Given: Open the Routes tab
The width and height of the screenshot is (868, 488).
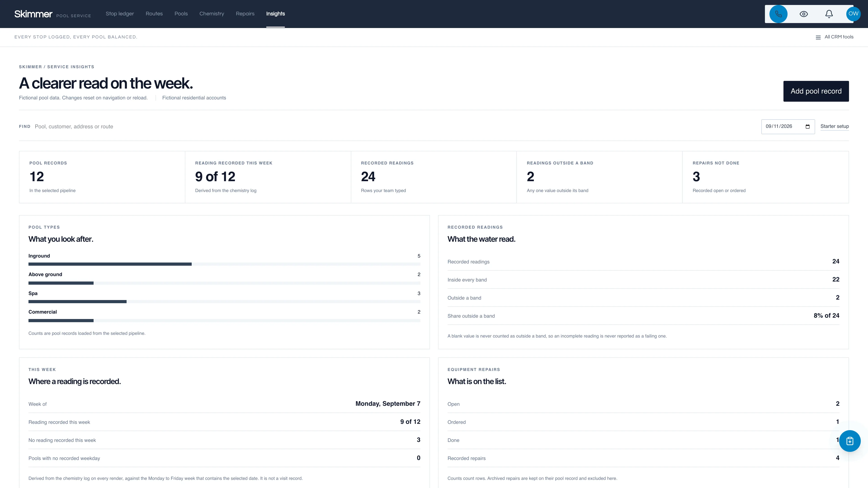Looking at the screenshot, I should 154,14.
